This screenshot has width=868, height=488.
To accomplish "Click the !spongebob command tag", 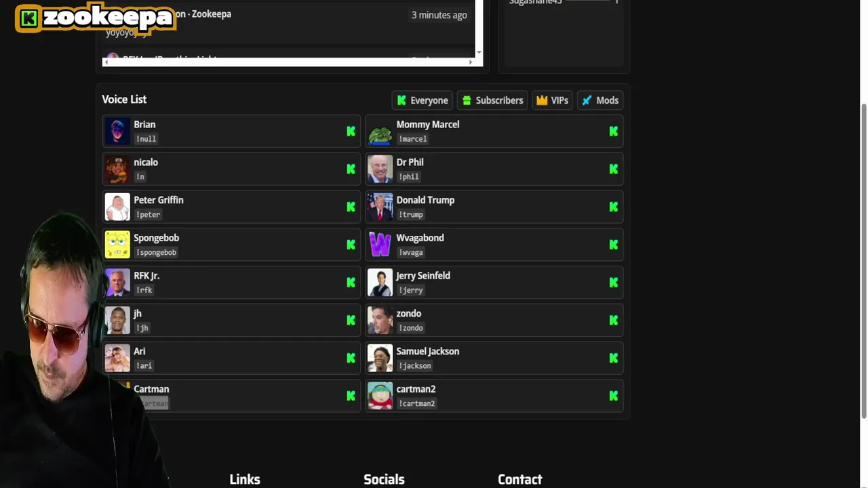I will point(156,252).
